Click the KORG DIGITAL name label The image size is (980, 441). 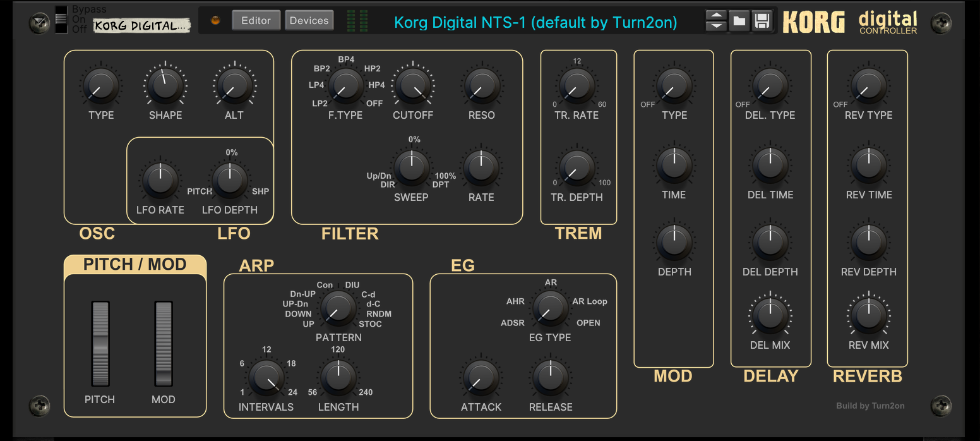(141, 25)
